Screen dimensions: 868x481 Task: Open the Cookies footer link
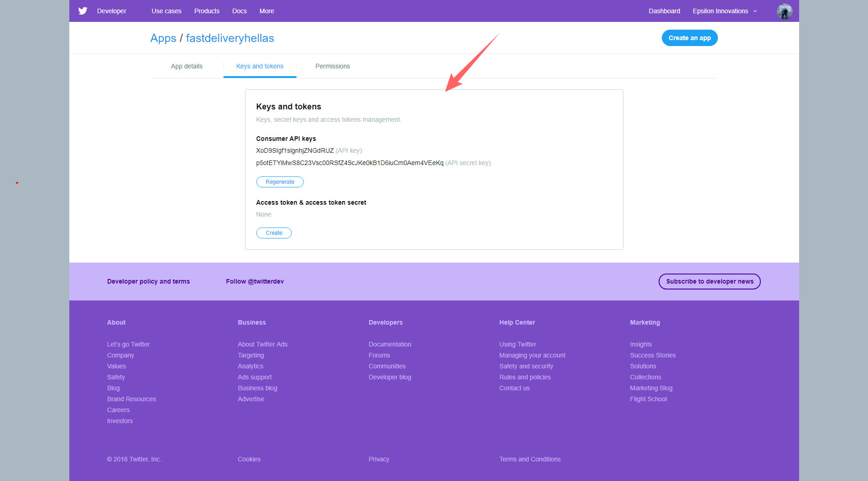tap(249, 459)
